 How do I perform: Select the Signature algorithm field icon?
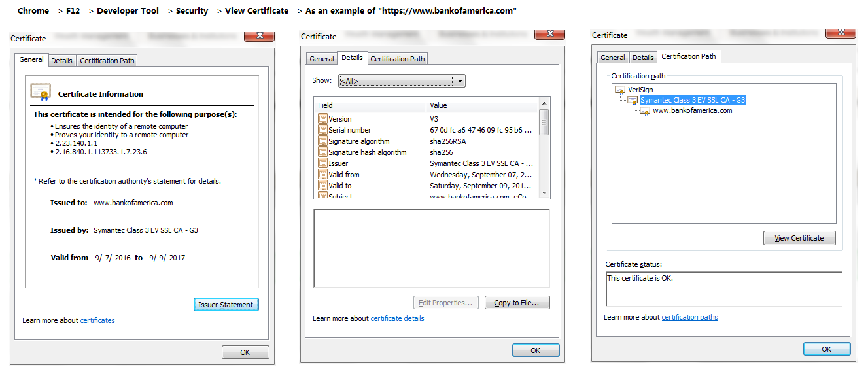pos(322,141)
